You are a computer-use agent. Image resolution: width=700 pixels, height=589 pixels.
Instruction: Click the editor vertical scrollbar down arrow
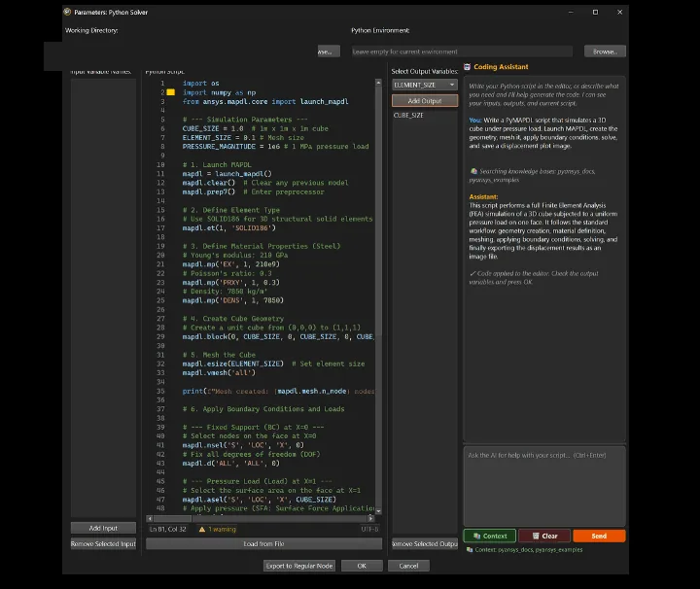378,511
